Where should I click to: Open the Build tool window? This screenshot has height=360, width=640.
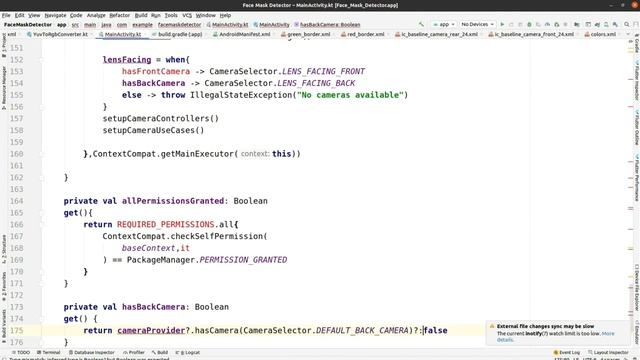[160, 352]
